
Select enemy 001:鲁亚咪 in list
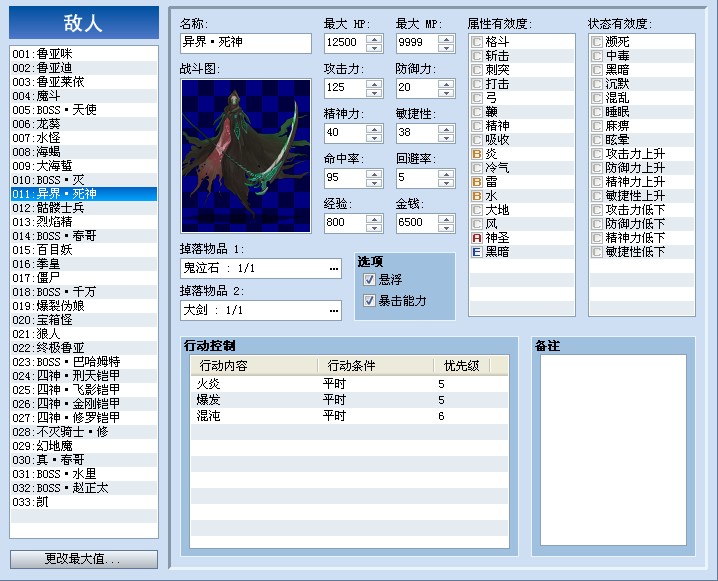click(84, 54)
